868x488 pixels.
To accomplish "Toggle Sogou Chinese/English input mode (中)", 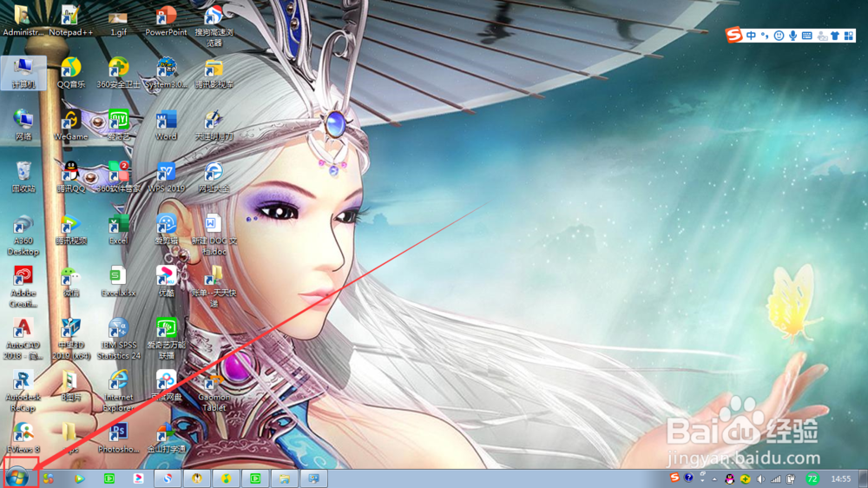I will click(751, 36).
